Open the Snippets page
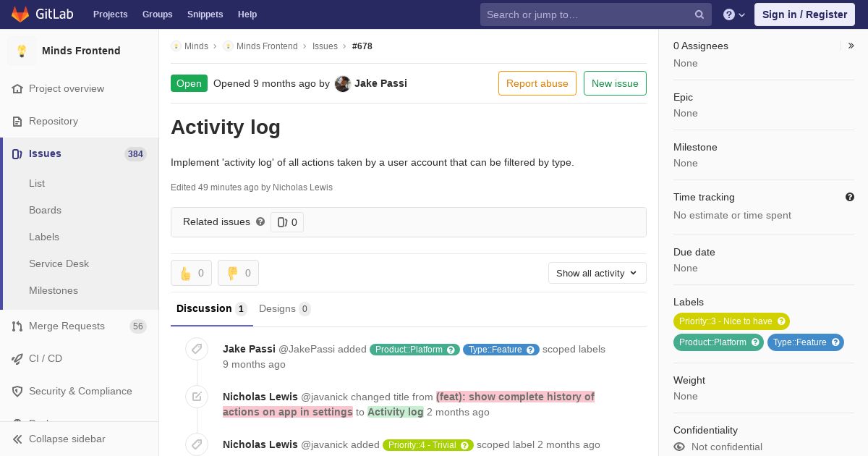The image size is (868, 456). click(x=205, y=14)
